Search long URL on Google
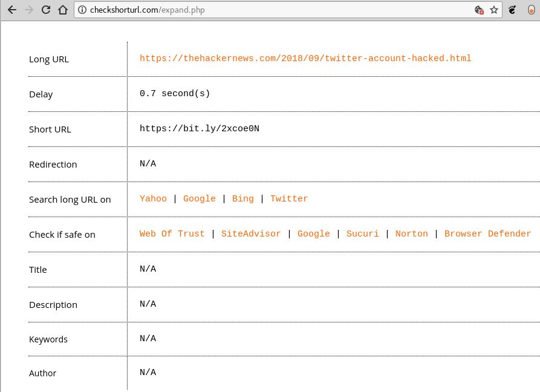Screen dimensions: 540x392 pos(200,199)
